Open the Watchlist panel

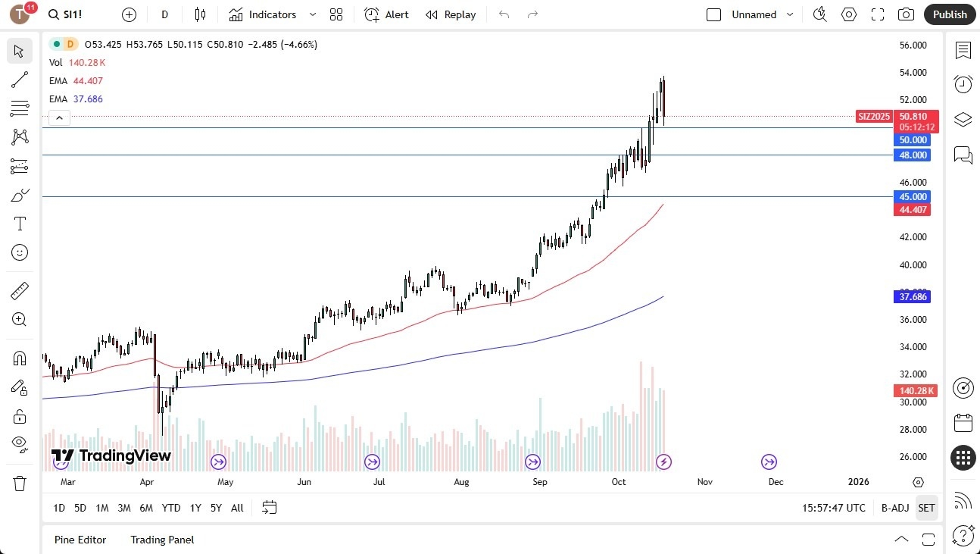coord(963,50)
